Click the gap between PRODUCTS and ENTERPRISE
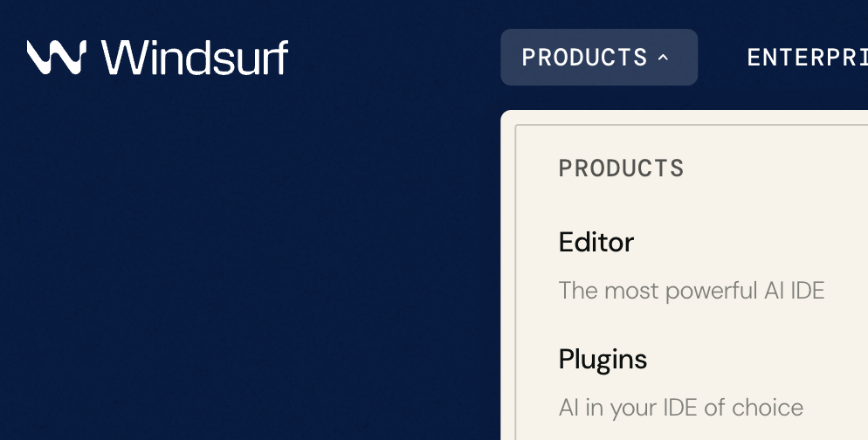868x440 pixels. [x=722, y=57]
